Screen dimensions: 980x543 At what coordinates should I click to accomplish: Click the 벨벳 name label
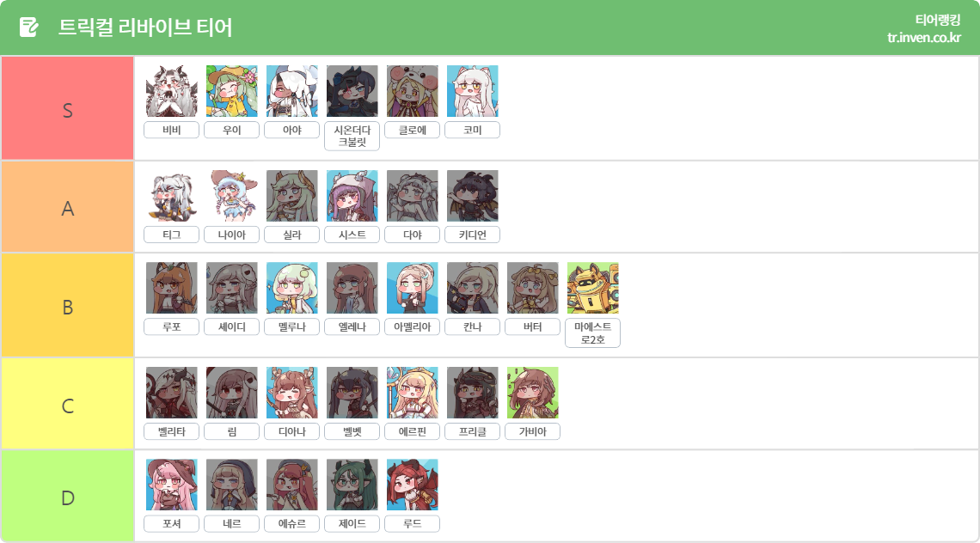coord(352,431)
